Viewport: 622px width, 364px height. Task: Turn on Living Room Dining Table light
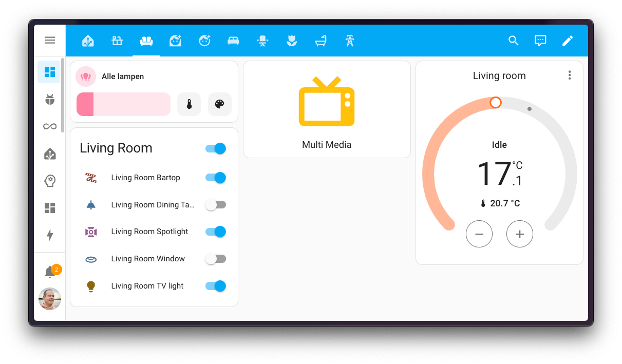coord(215,204)
